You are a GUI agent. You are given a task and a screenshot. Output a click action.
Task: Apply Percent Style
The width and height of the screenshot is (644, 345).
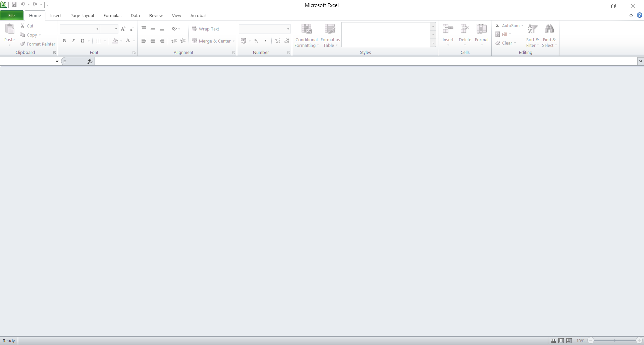[x=257, y=41]
